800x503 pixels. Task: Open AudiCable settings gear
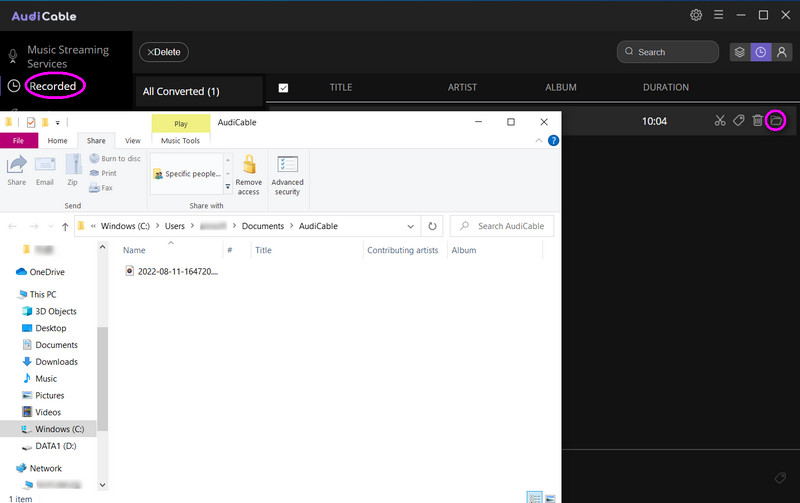point(696,15)
